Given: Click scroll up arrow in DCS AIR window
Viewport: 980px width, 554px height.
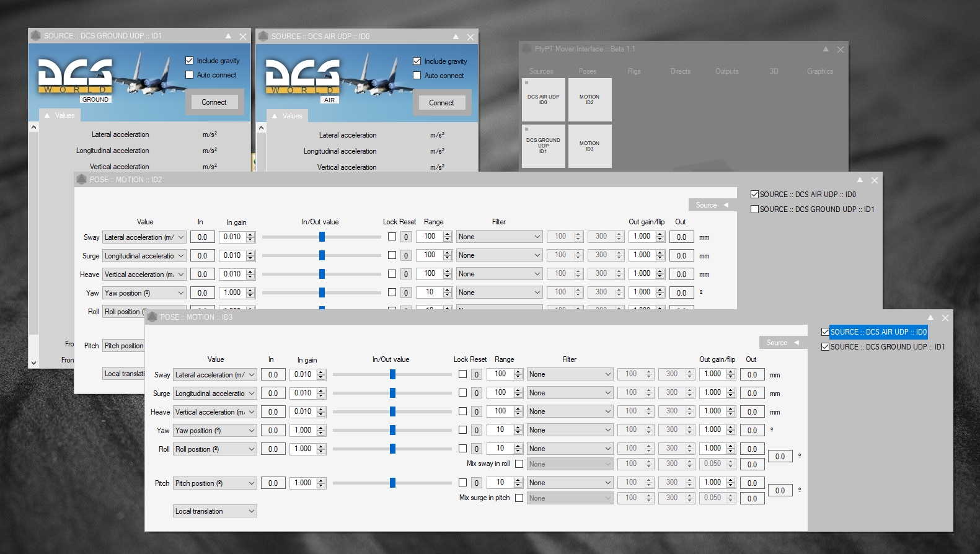Looking at the screenshot, I should point(261,128).
